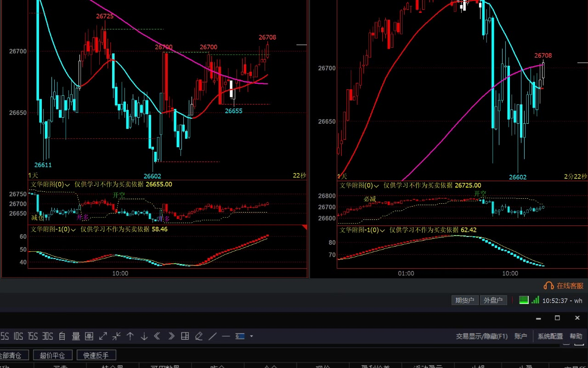
Task: Click the 快速反手 button
Action: [x=96, y=355]
